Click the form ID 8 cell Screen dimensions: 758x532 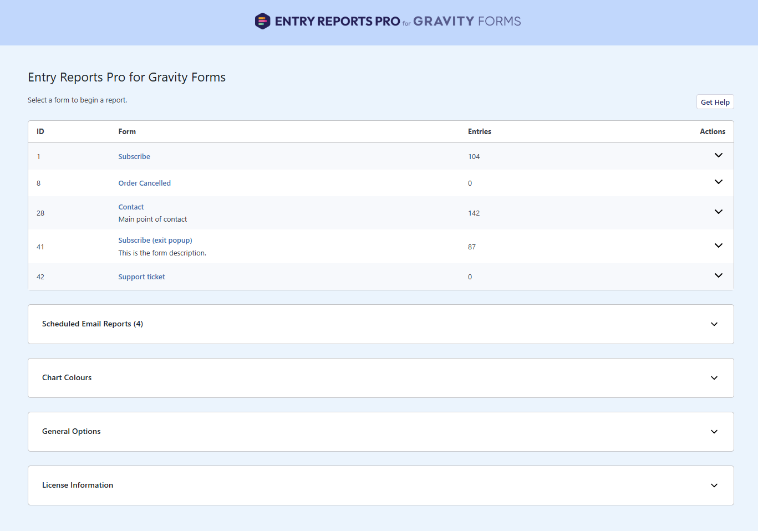pyautogui.click(x=38, y=183)
